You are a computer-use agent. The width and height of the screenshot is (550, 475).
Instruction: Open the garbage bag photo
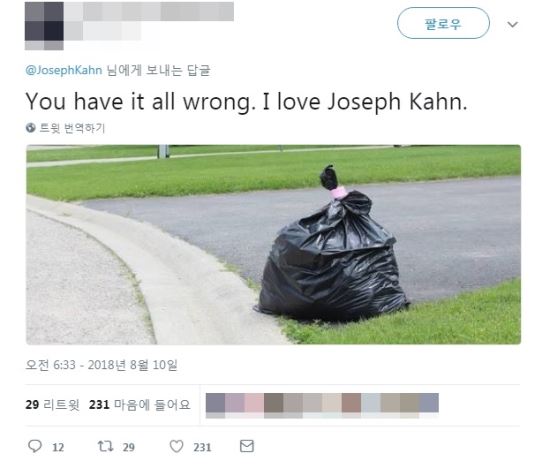[274, 245]
